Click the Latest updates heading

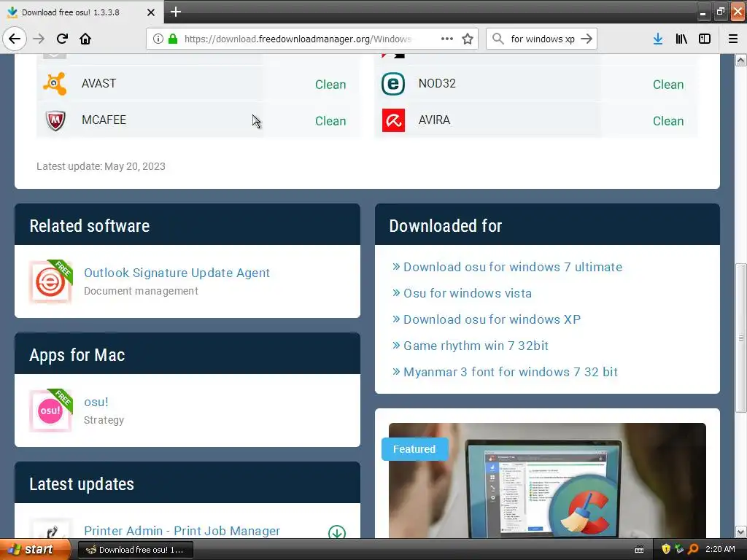pos(82,484)
